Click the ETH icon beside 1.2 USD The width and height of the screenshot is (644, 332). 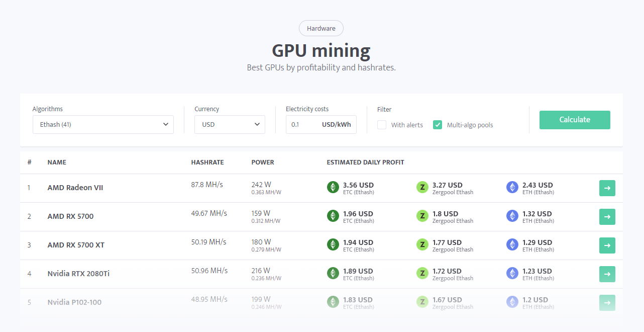(512, 302)
